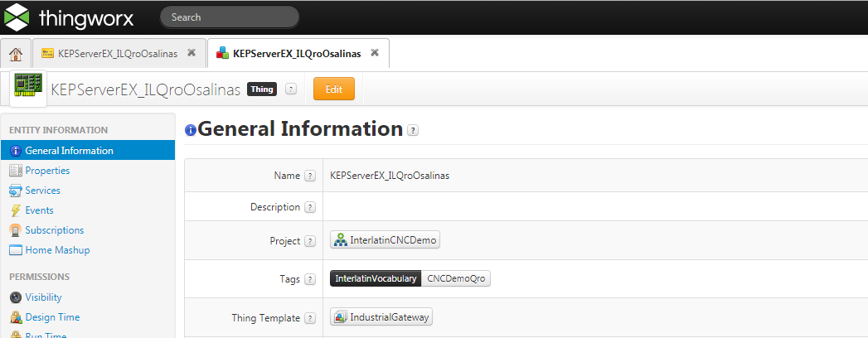The width and height of the screenshot is (868, 338).
Task: Open Home Mashup in sidebar
Action: [57, 250]
